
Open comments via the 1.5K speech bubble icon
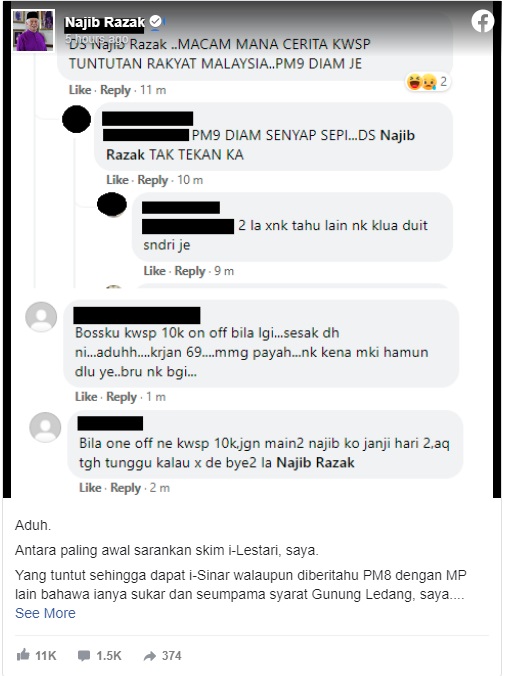coord(84,656)
